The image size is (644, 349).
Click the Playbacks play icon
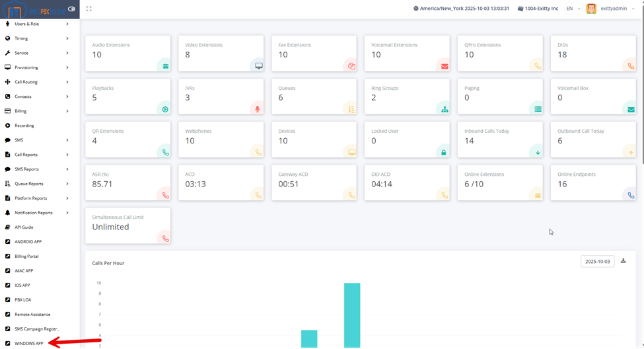[x=165, y=109]
